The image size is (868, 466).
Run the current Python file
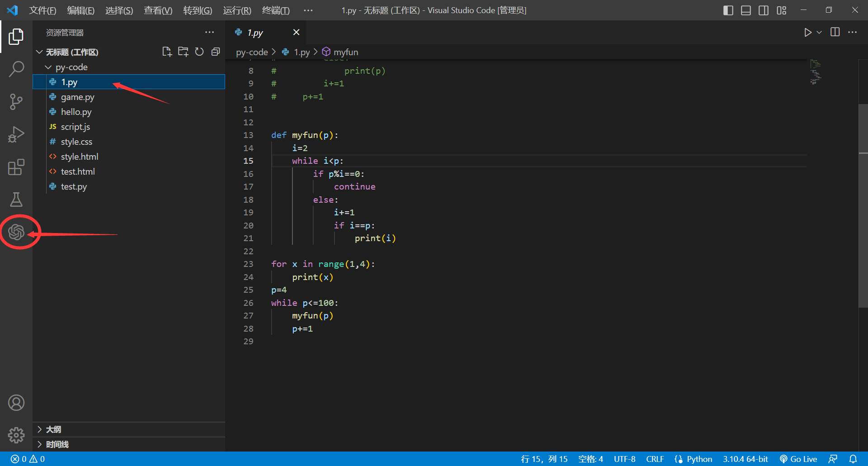point(808,32)
